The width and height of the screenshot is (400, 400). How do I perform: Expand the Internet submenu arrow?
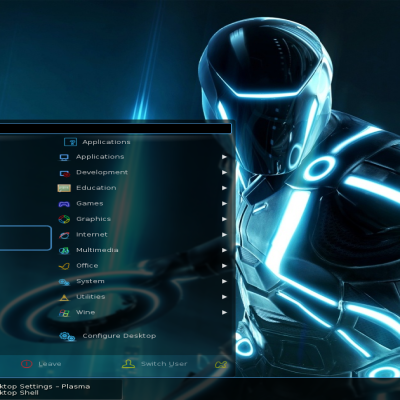point(224,235)
